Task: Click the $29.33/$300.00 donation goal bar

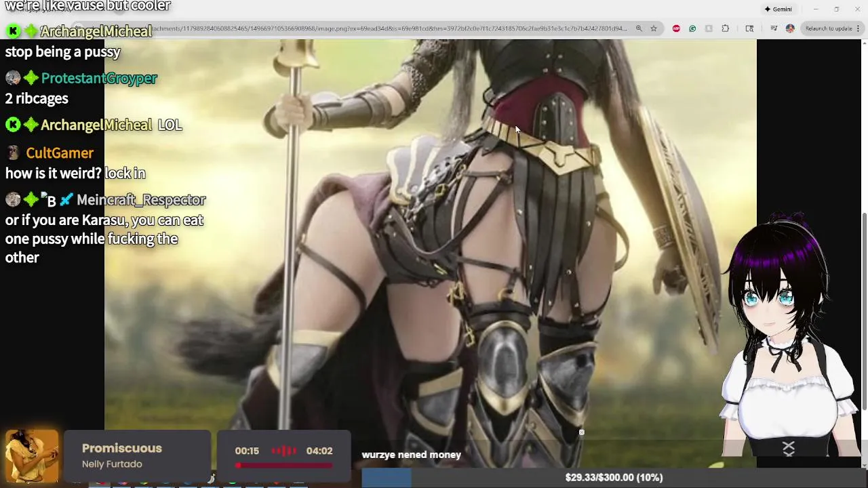Action: tap(614, 478)
